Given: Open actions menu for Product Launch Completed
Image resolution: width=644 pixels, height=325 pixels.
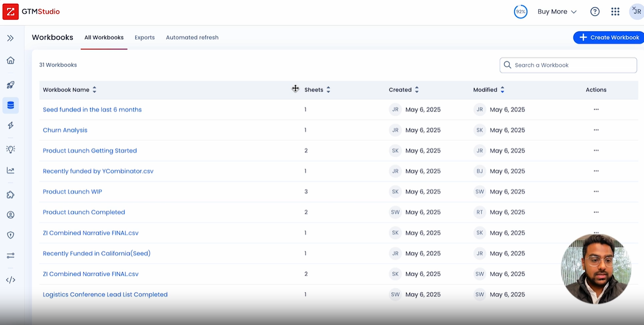Looking at the screenshot, I should coord(596,212).
